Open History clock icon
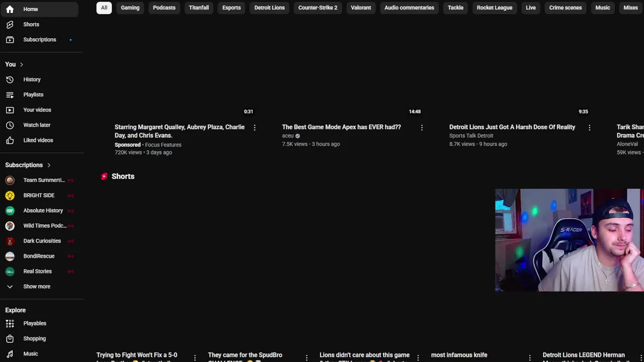 (x=10, y=79)
